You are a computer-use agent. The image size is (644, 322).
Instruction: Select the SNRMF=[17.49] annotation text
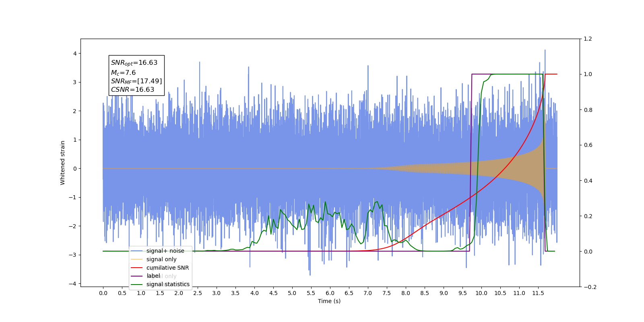pyautogui.click(x=136, y=81)
